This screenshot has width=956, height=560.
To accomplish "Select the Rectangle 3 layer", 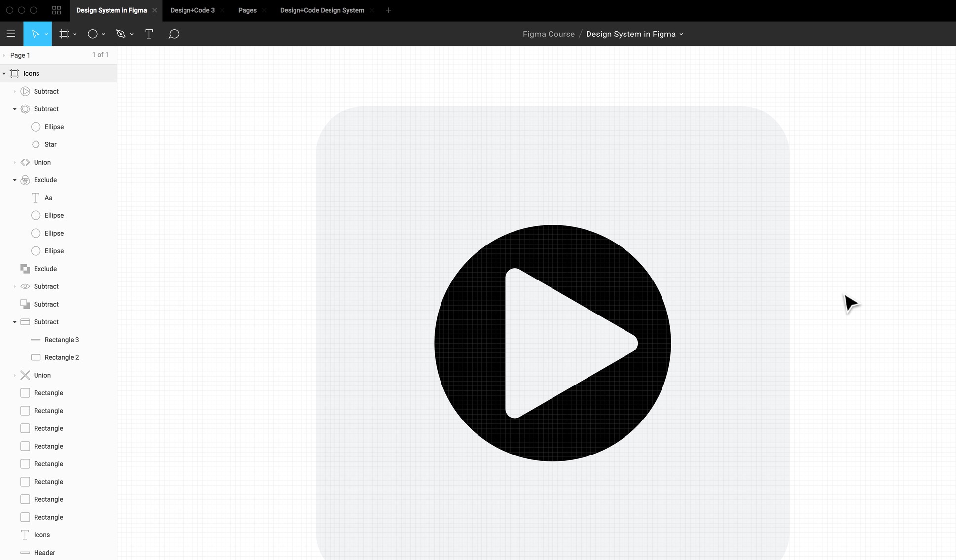I will [62, 340].
